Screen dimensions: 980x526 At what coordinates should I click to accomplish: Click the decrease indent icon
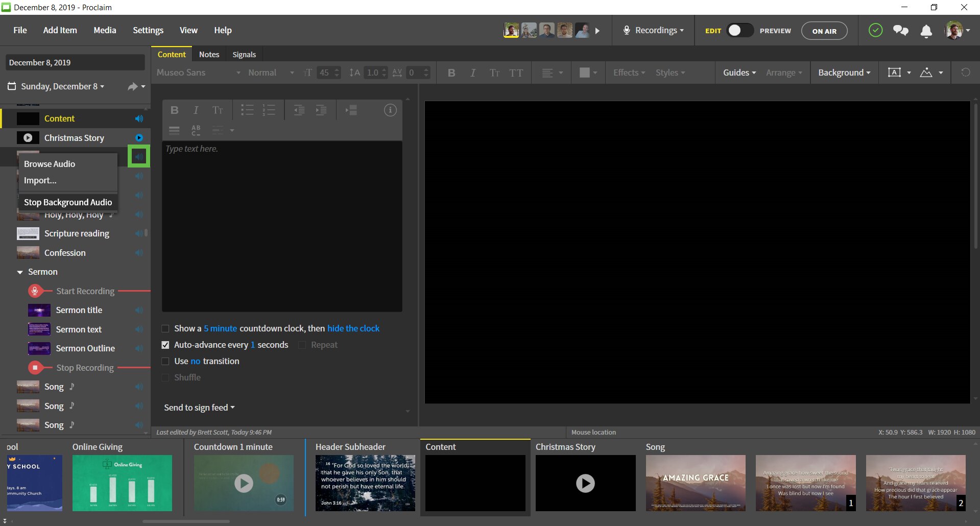coord(299,110)
